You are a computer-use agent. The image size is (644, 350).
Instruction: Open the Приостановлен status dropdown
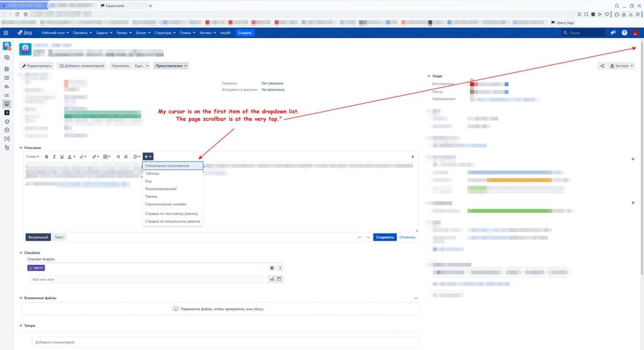(x=171, y=66)
